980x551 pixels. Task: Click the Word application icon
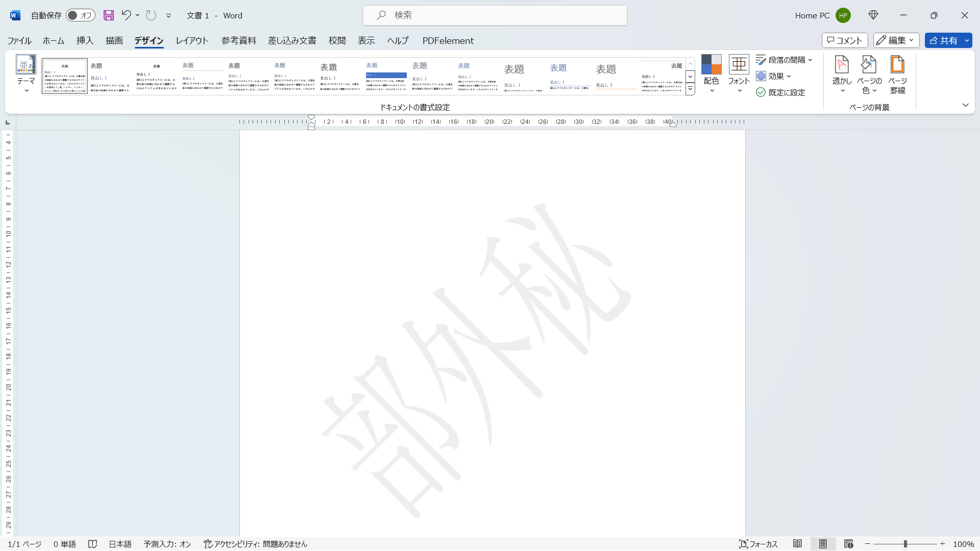tap(15, 15)
